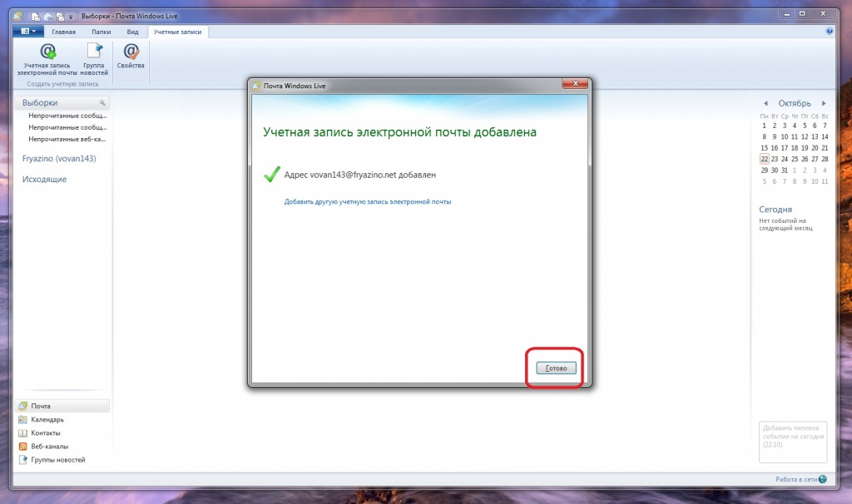Open the Календарь section in sidebar
This screenshot has height=504, width=852.
coord(47,420)
